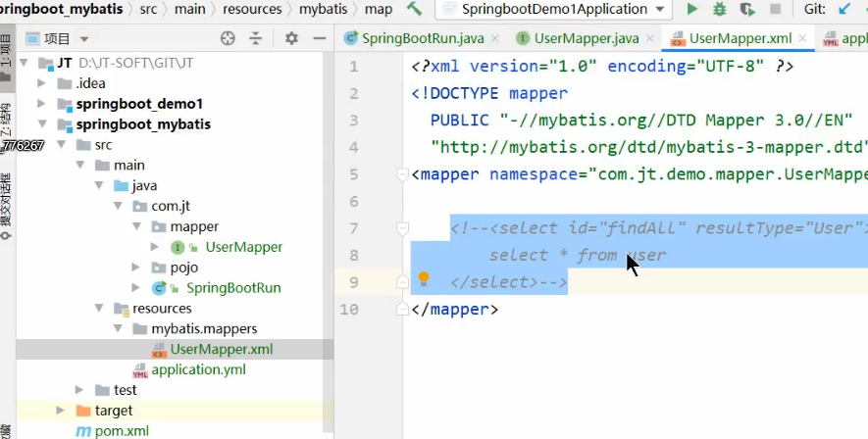
Task: Click the yellow lightbulb intention icon
Action: (424, 278)
